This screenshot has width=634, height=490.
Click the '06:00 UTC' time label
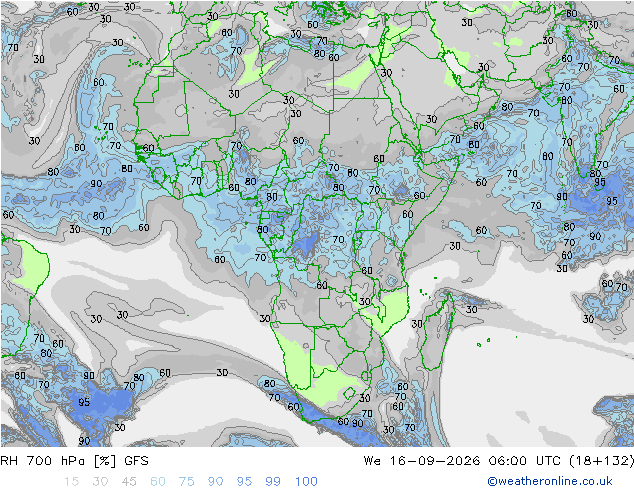524,460
